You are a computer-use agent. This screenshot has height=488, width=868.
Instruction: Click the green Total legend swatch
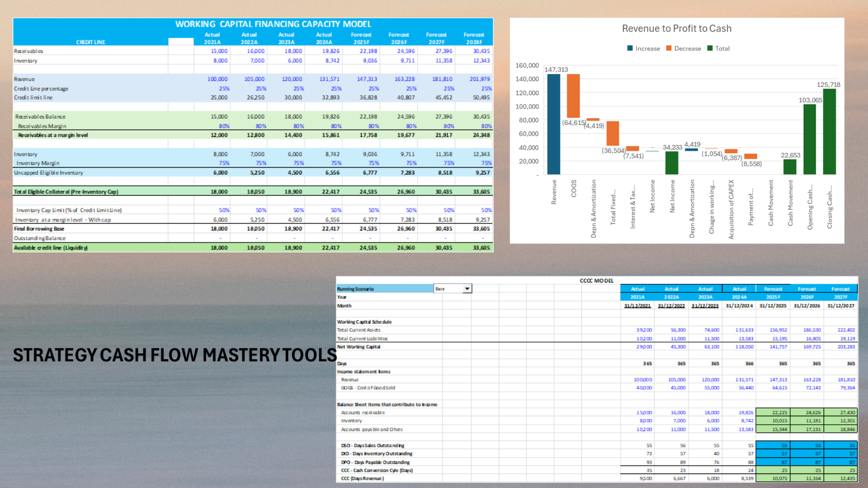[710, 48]
